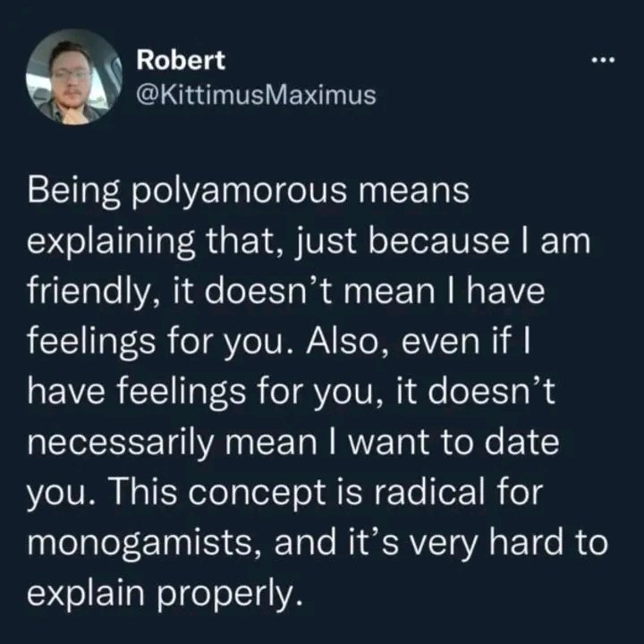The image size is (644, 644).
Task: Open the three-dot more options menu
Action: coord(603,61)
